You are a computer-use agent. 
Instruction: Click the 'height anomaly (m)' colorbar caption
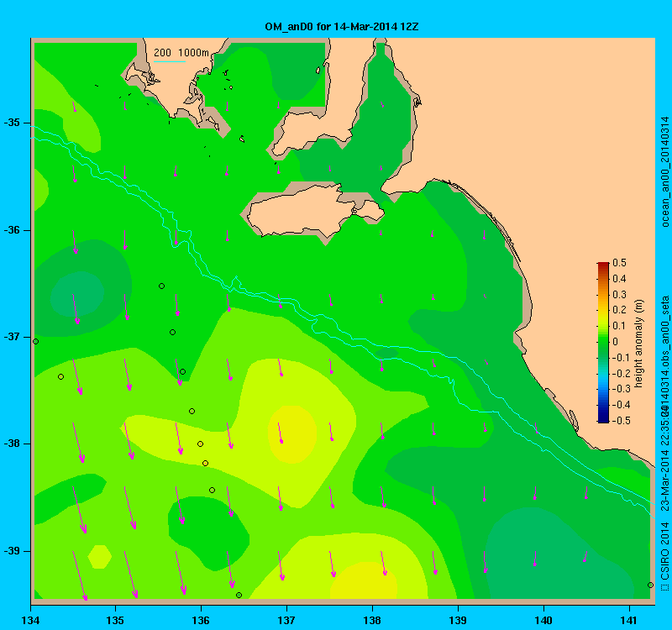[x=639, y=344]
